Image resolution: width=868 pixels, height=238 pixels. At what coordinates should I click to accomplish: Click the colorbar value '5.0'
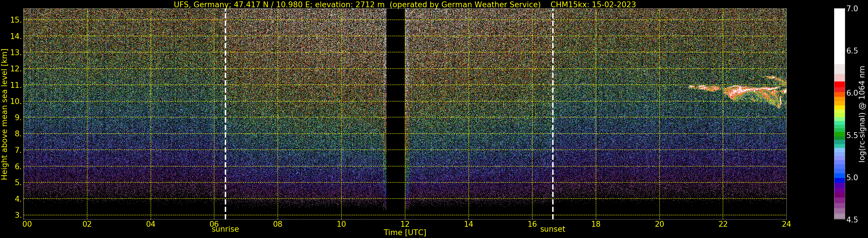(x=852, y=177)
